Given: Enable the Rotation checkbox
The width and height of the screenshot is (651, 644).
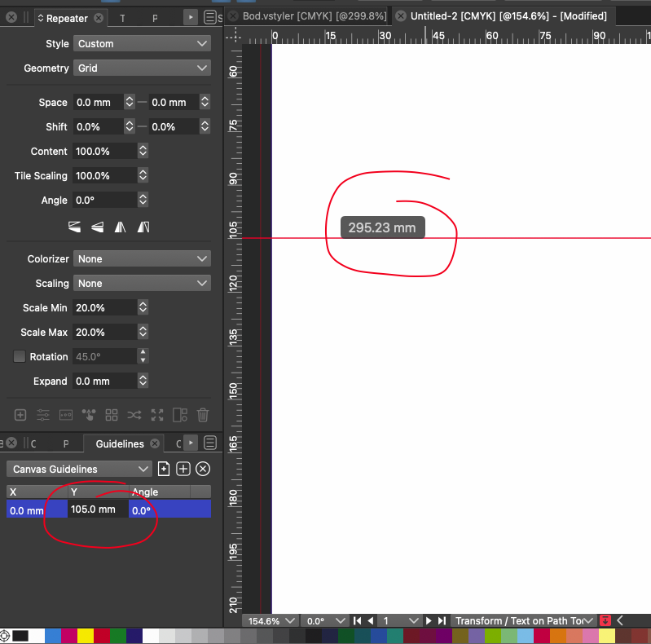Looking at the screenshot, I should point(20,356).
